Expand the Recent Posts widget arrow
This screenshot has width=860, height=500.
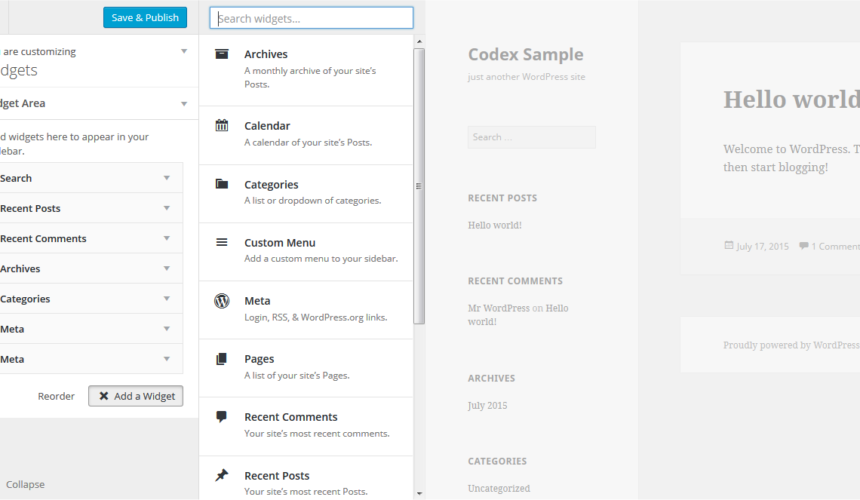(x=167, y=208)
